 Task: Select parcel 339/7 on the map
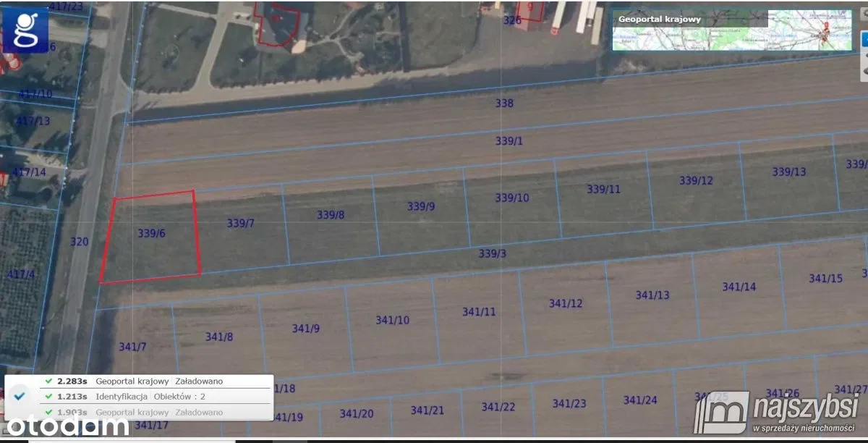[x=240, y=224]
